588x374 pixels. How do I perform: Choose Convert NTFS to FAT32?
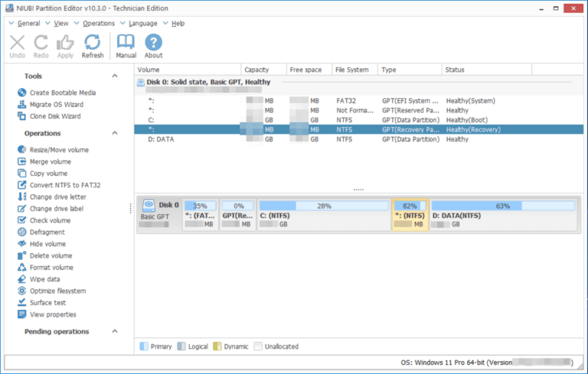[x=59, y=185]
